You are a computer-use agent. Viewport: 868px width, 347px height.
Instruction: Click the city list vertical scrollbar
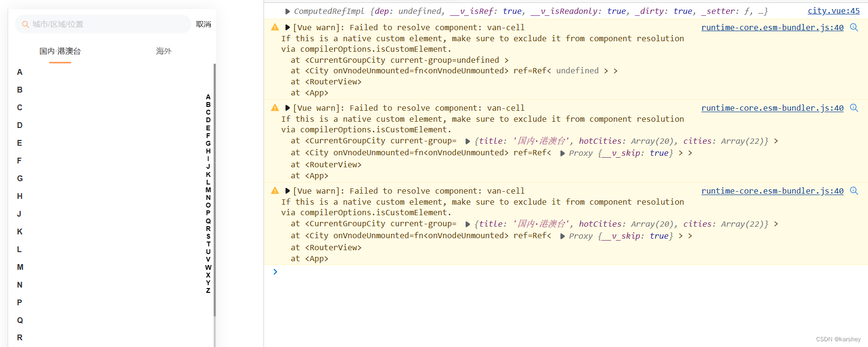pyautogui.click(x=215, y=190)
